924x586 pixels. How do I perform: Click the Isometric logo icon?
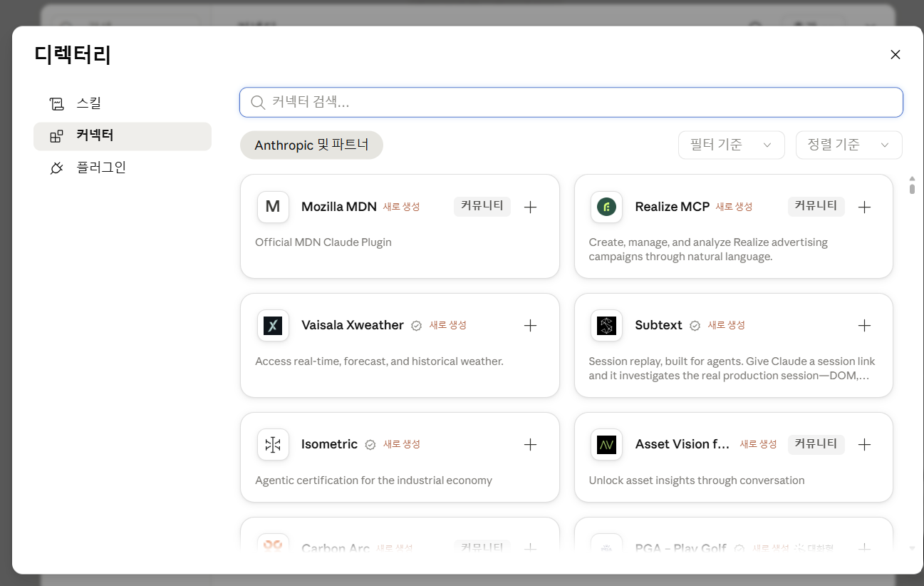pyautogui.click(x=273, y=445)
